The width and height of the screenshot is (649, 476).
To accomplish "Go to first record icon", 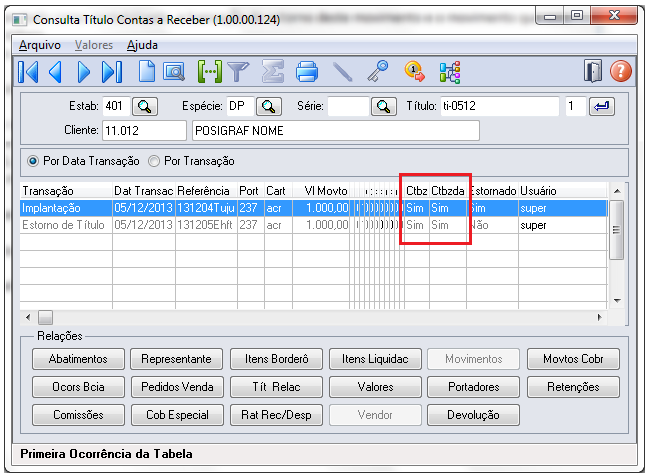I will click(28, 72).
